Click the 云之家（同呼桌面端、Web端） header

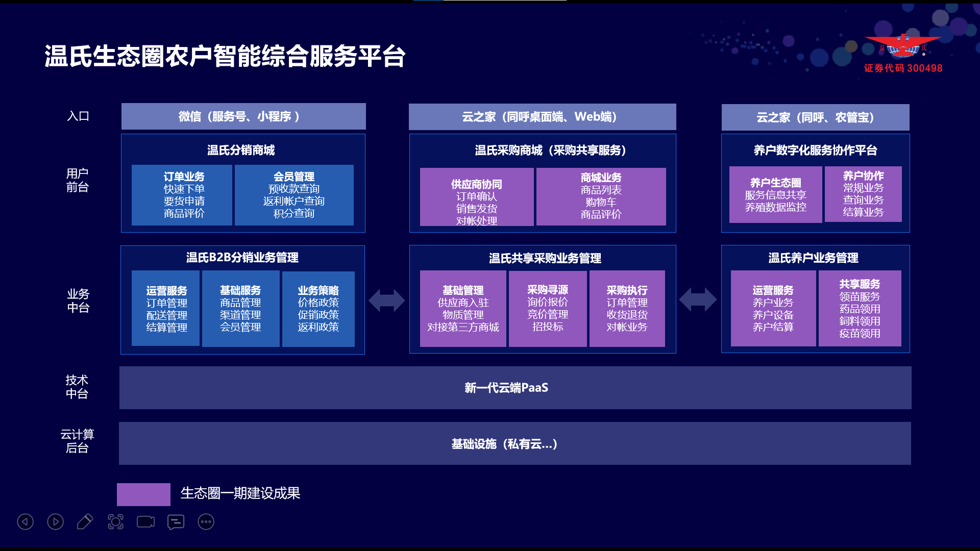[542, 117]
